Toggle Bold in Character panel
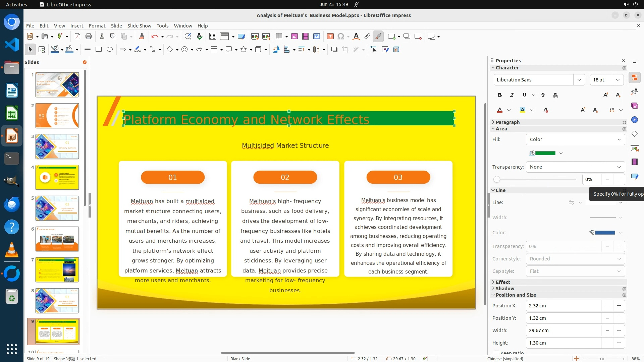This screenshot has height=362, width=644. [500, 95]
